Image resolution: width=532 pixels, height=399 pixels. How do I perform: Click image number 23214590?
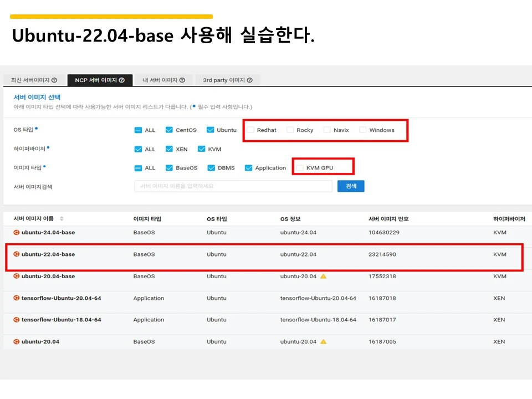[382, 254]
